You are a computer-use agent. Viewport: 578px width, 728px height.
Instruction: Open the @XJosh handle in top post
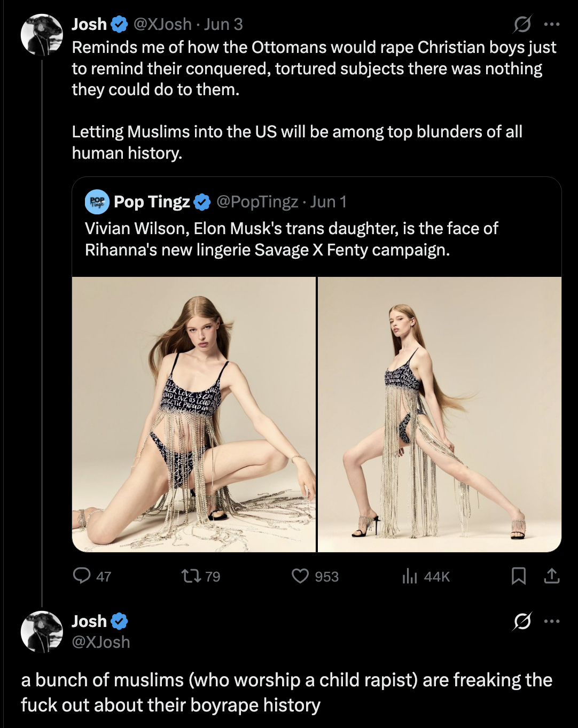[x=162, y=24]
